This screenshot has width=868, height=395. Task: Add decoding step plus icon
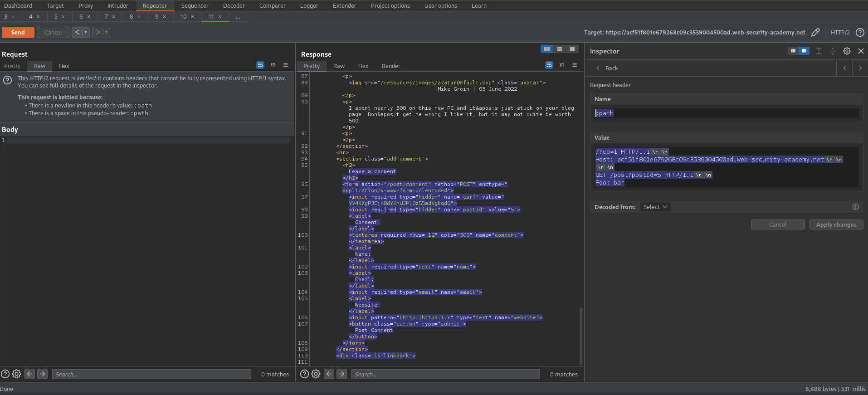click(x=856, y=207)
